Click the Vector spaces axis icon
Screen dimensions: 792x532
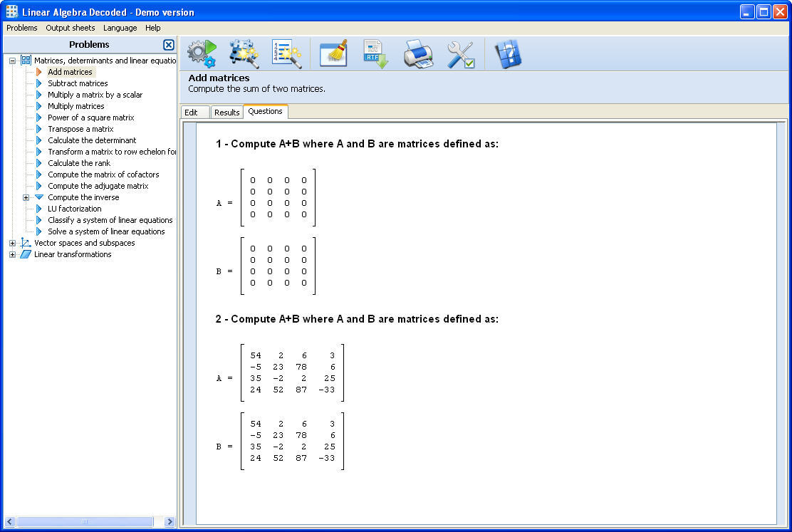(x=26, y=243)
